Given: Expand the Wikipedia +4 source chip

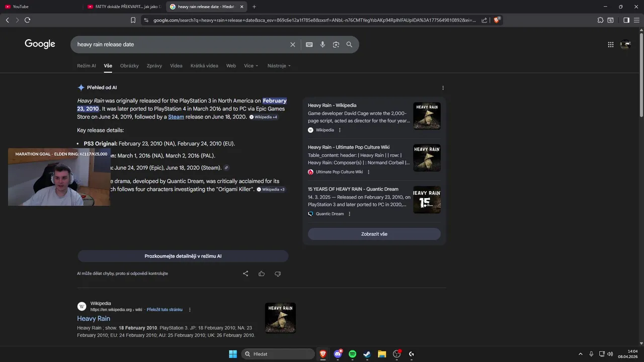Looking at the screenshot, I should click(x=264, y=117).
